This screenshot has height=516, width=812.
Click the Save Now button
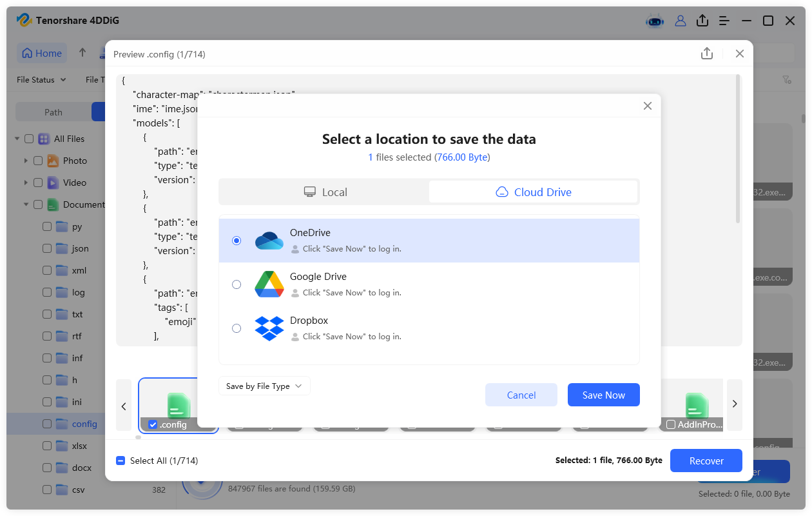[x=604, y=395]
